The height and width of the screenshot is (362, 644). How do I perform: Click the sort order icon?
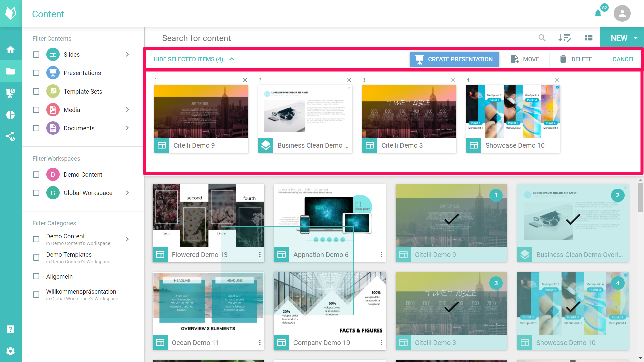click(x=565, y=38)
